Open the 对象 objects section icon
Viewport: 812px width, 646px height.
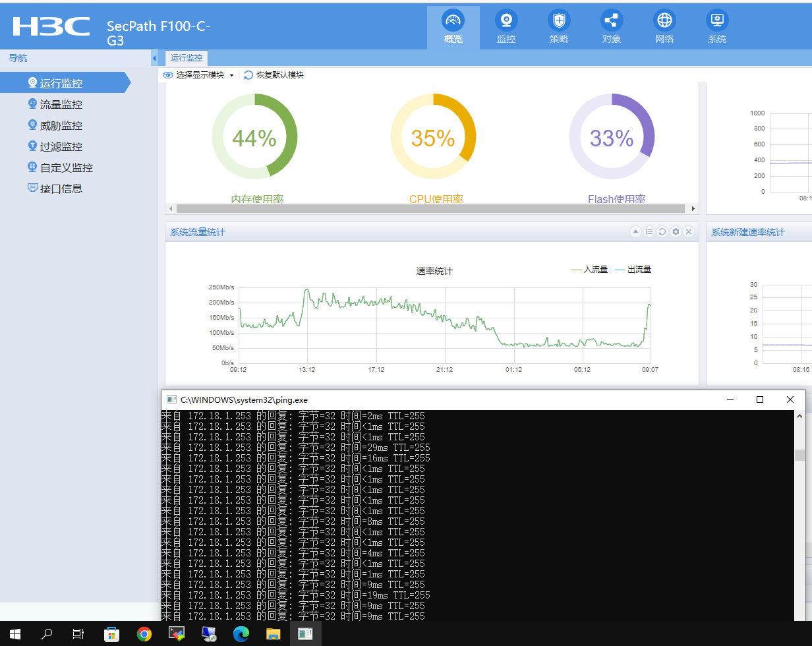[x=611, y=27]
